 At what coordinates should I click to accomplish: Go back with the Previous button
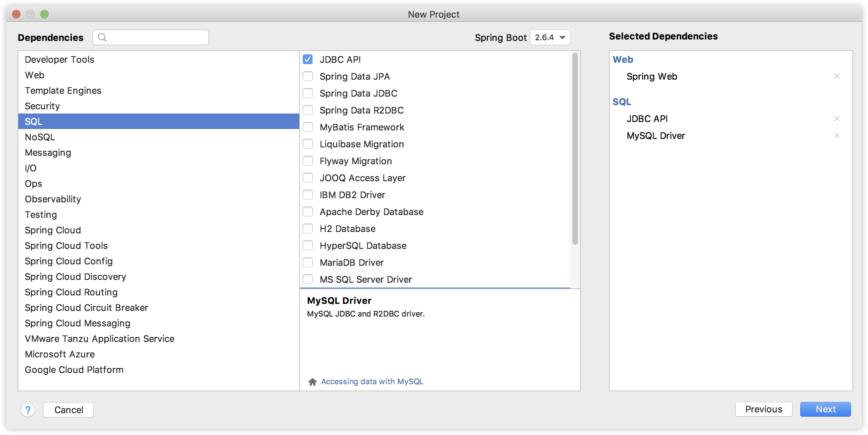click(764, 409)
